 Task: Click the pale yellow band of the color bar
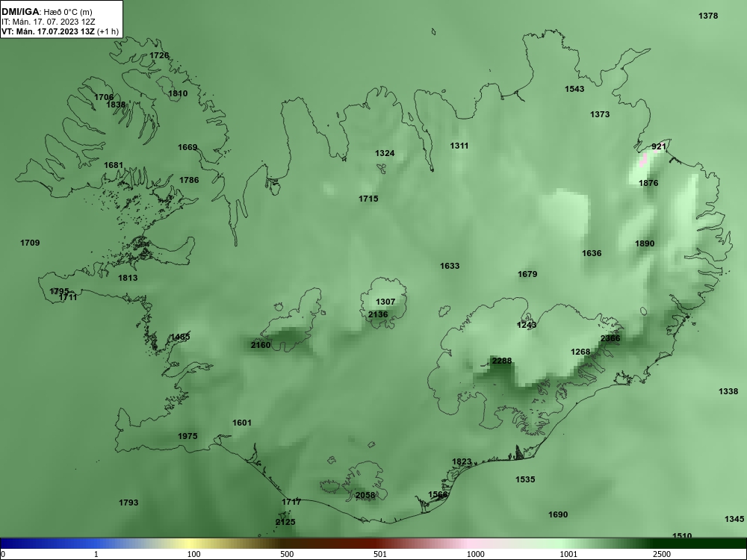tap(190, 544)
